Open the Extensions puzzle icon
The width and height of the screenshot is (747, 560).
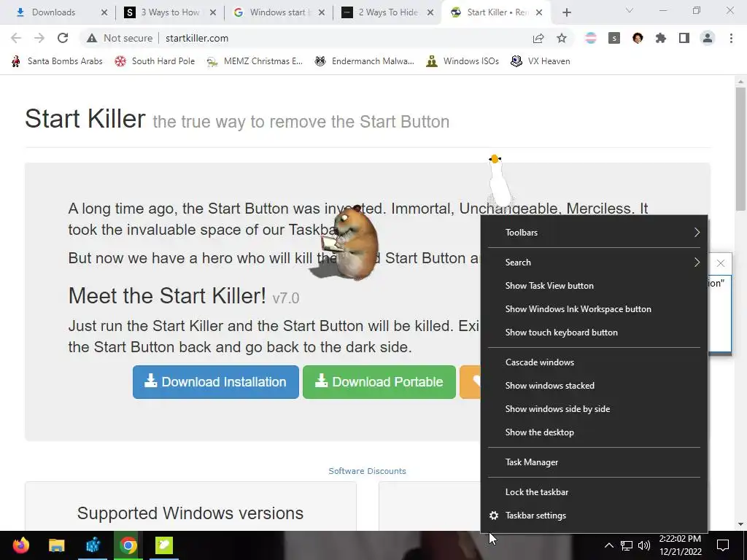(661, 38)
